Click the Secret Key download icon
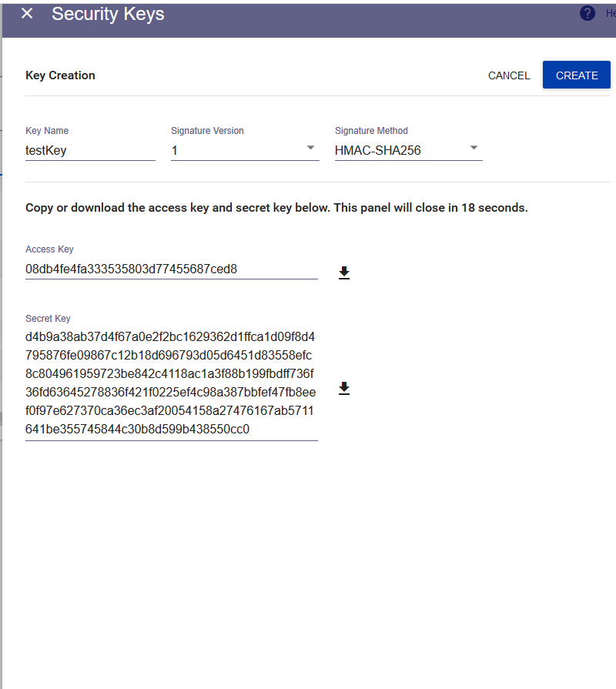The width and height of the screenshot is (616, 689). coord(344,388)
